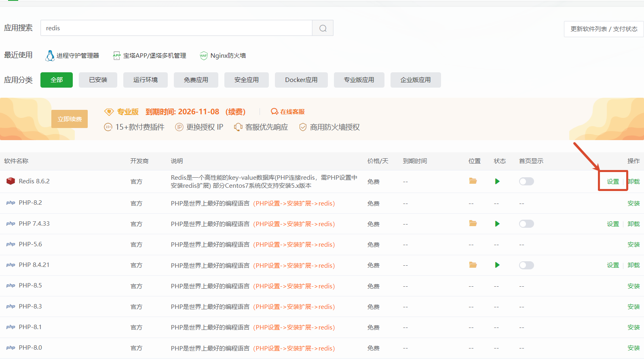
Task: Click 安装 for PHP-8.2
Action: [x=634, y=203]
